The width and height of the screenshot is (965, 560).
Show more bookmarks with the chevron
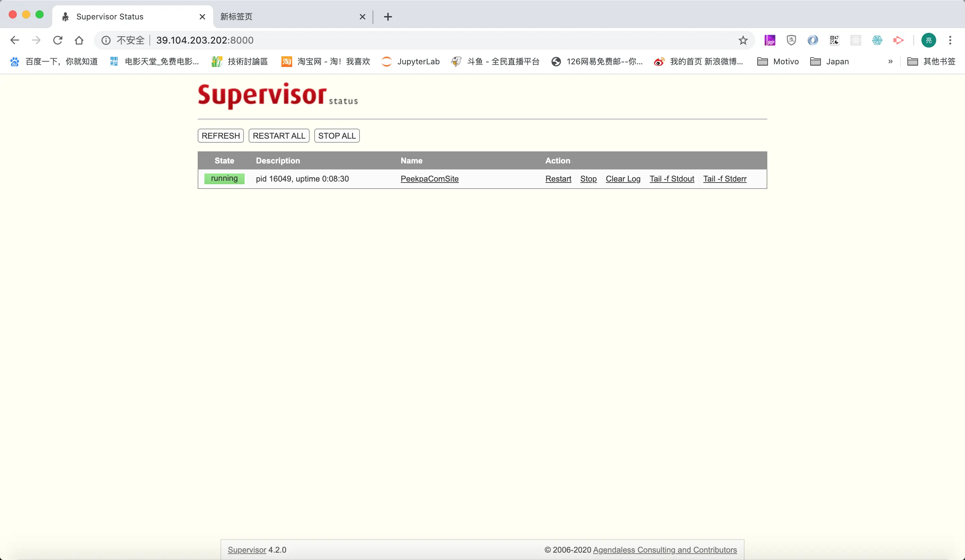coord(890,62)
